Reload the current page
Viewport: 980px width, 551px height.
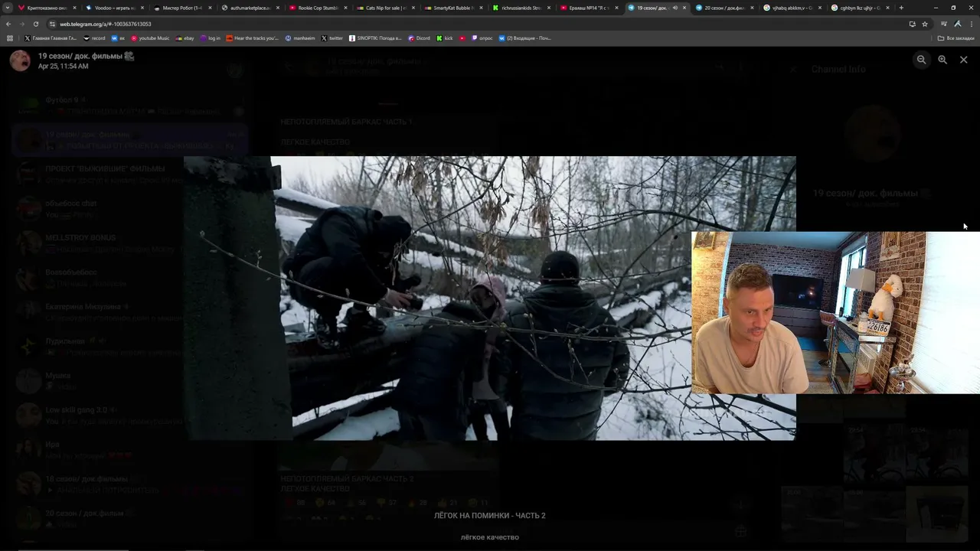coord(35,24)
